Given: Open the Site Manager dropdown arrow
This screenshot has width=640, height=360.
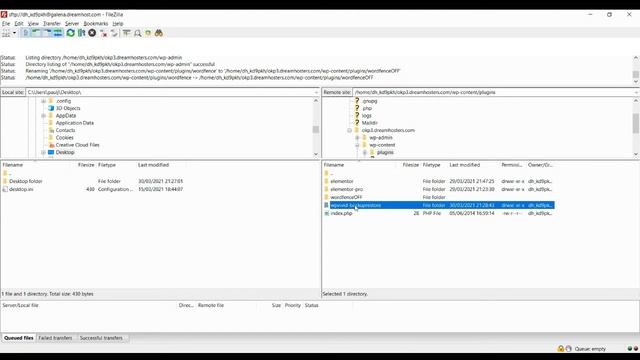Looking at the screenshot, I should click(14, 33).
